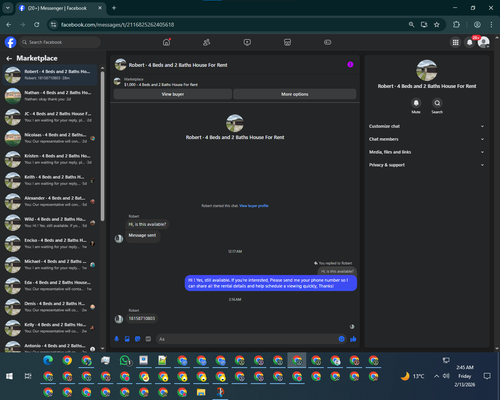Open Nathan's conversation in the list
500x400 pixels.
(50, 96)
